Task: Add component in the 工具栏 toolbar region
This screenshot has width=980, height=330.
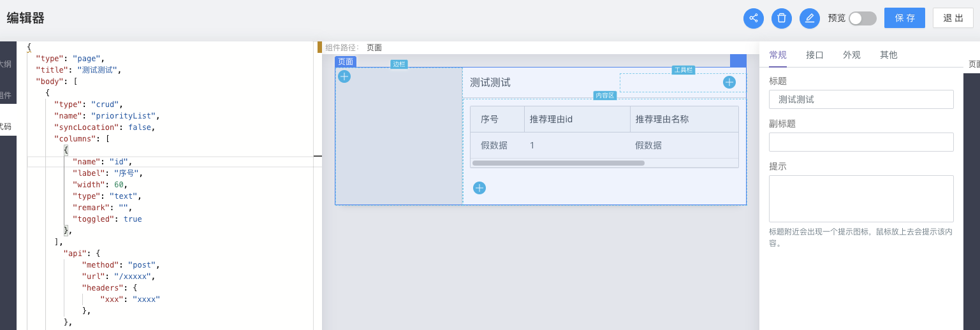Action: [x=729, y=82]
